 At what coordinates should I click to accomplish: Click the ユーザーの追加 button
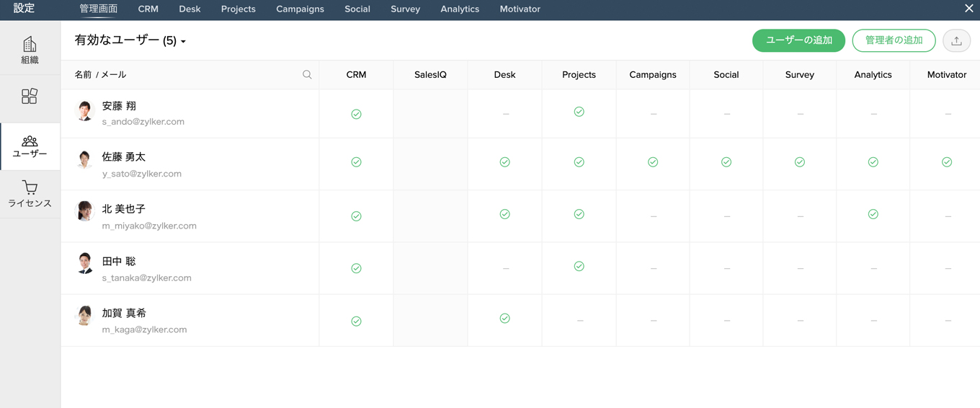(798, 40)
